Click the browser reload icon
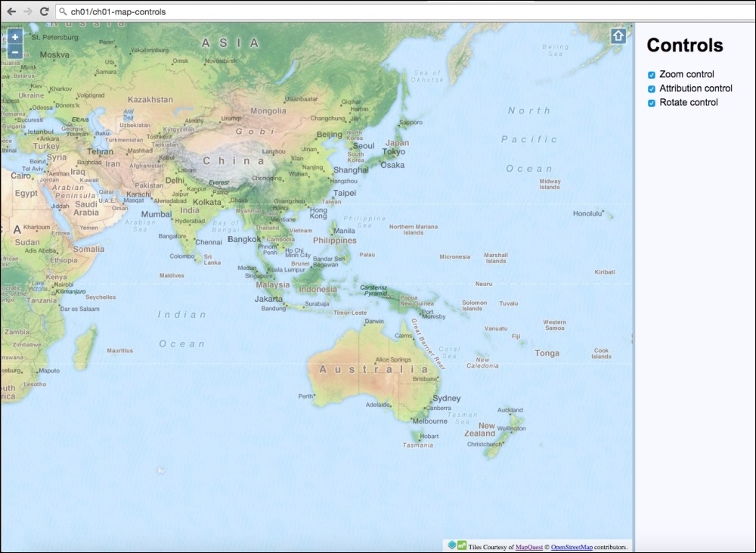 [x=42, y=12]
